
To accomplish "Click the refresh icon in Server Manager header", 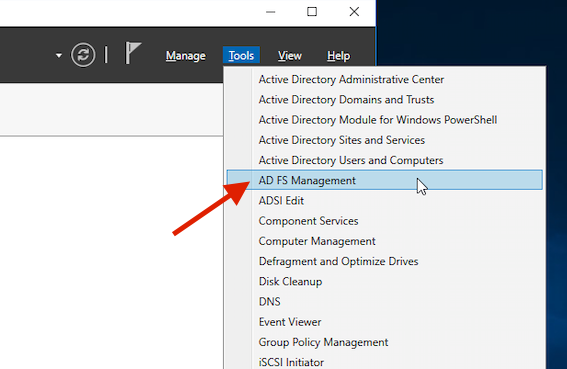I will tap(83, 55).
